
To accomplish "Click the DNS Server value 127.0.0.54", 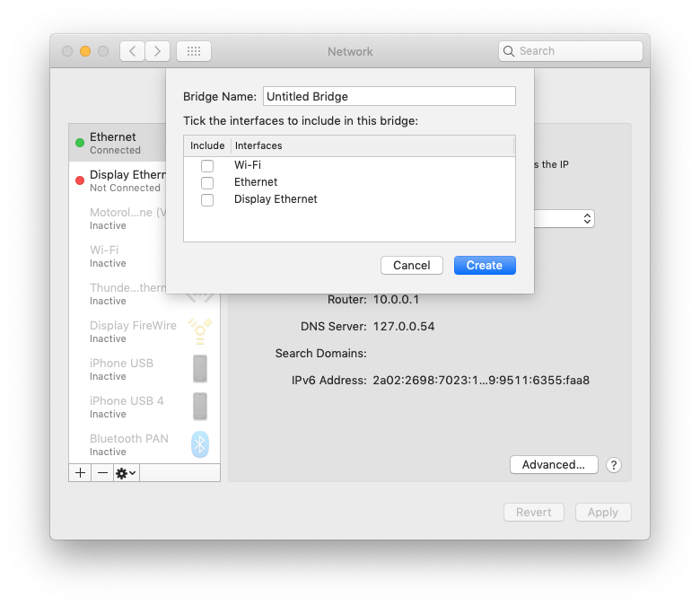I will pos(404,327).
